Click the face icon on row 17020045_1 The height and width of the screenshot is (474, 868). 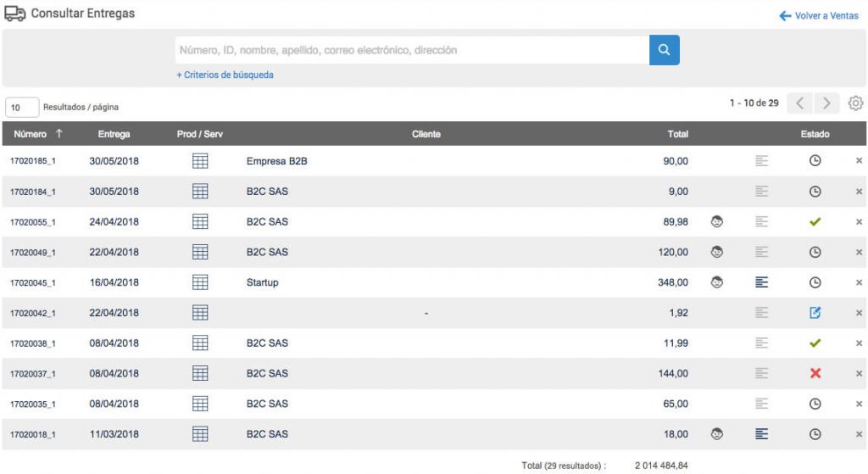click(x=717, y=282)
